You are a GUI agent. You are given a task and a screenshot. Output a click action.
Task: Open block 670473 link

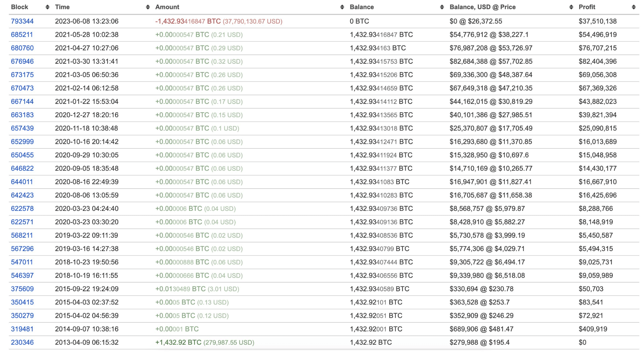pos(22,88)
